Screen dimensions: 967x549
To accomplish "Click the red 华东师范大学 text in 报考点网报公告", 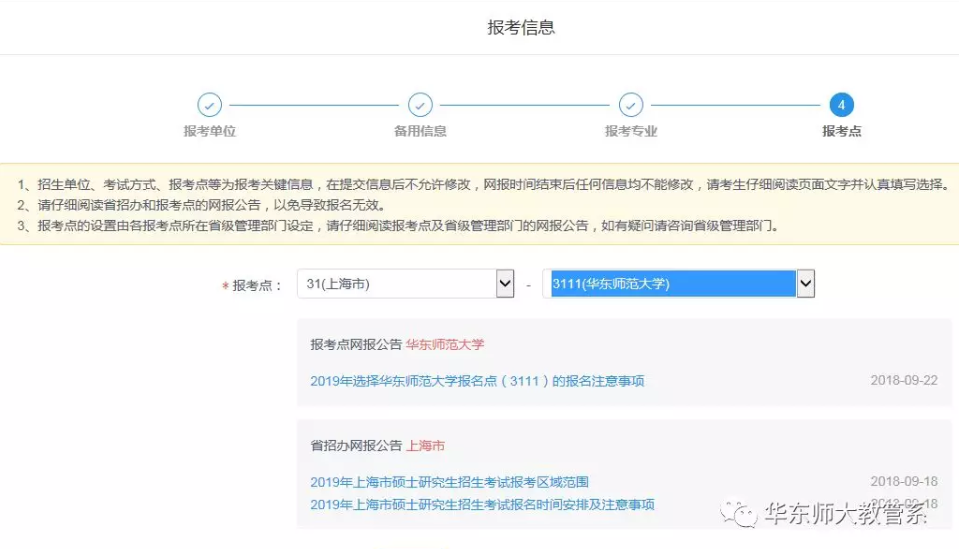I will [445, 345].
